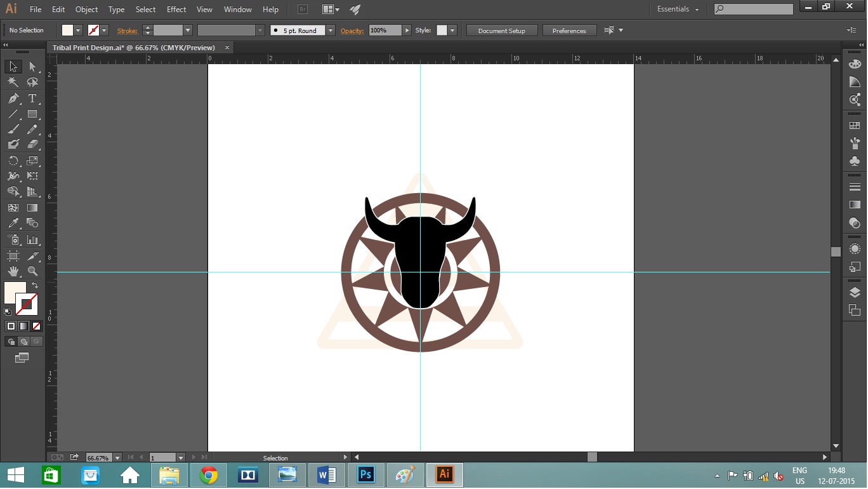Open the Essentials workspace dropdown
The image size is (868, 489).
tap(678, 10)
